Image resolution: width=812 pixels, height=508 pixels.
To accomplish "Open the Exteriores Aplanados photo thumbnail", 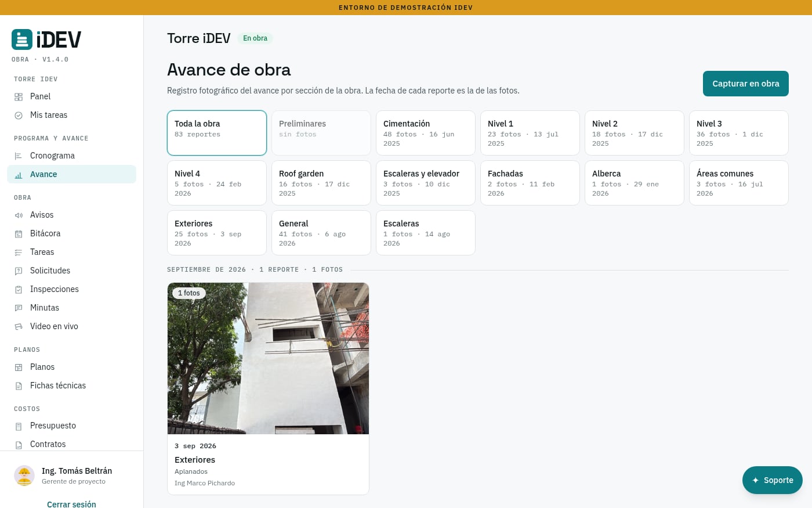I will 268,358.
